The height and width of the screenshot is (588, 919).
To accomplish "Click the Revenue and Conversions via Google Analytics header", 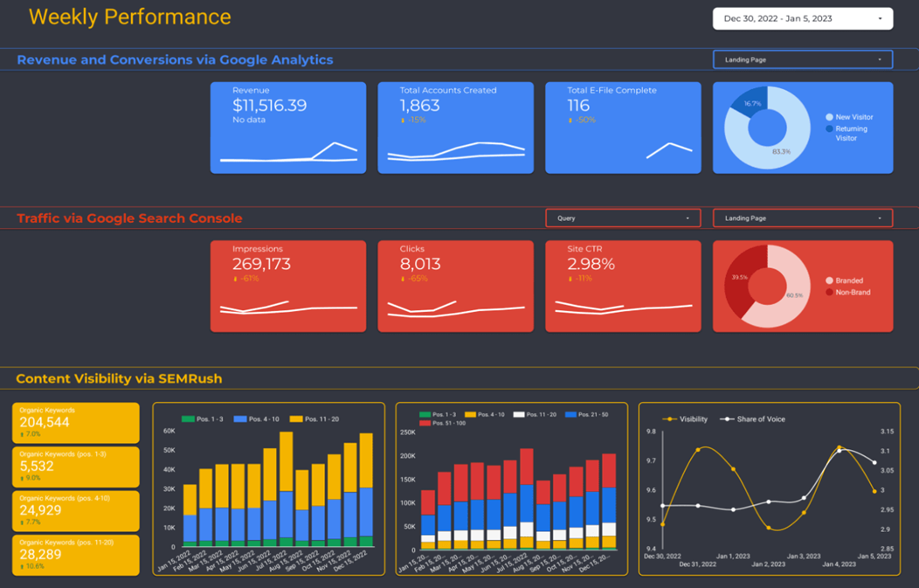I will tap(175, 60).
